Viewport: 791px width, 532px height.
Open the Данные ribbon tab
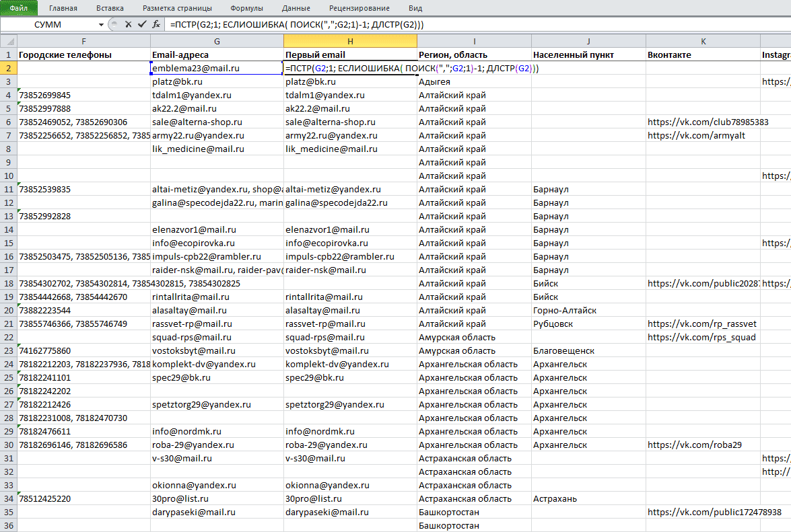tap(296, 8)
